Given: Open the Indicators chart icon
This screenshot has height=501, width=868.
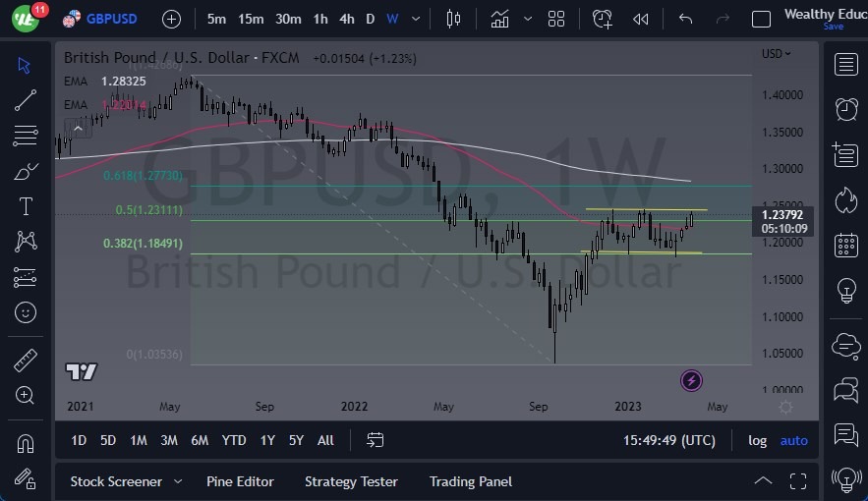Looking at the screenshot, I should 500,19.
